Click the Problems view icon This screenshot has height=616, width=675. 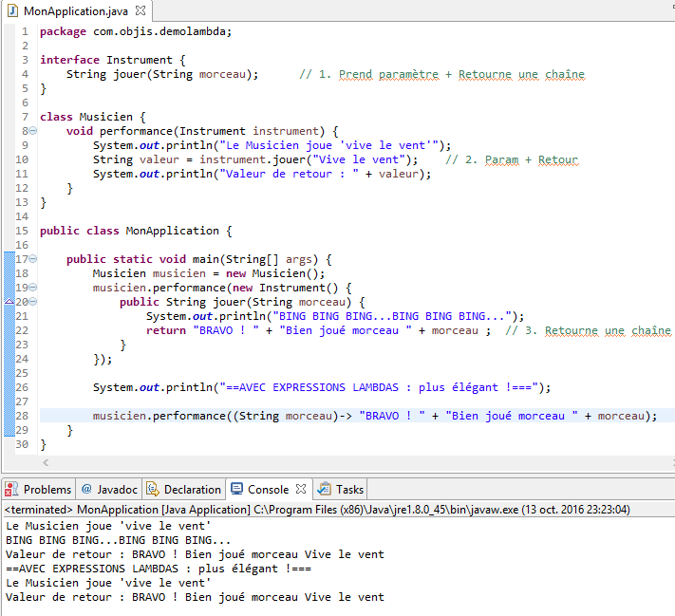click(x=12, y=490)
